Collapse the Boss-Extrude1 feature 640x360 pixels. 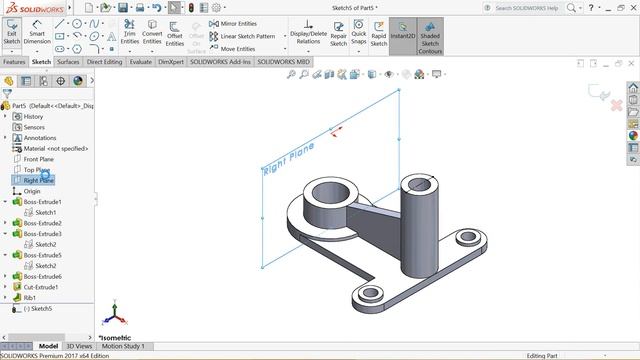pyautogui.click(x=5, y=202)
